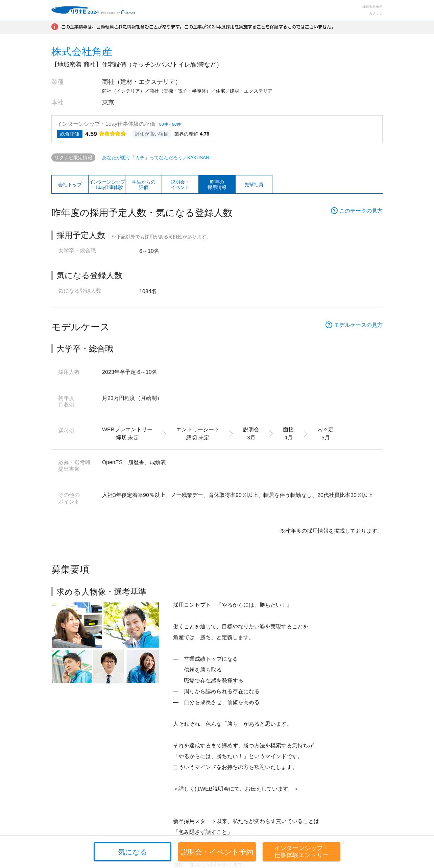Click the 内々定 5月 step
The height and width of the screenshot is (868, 434).
click(x=325, y=433)
